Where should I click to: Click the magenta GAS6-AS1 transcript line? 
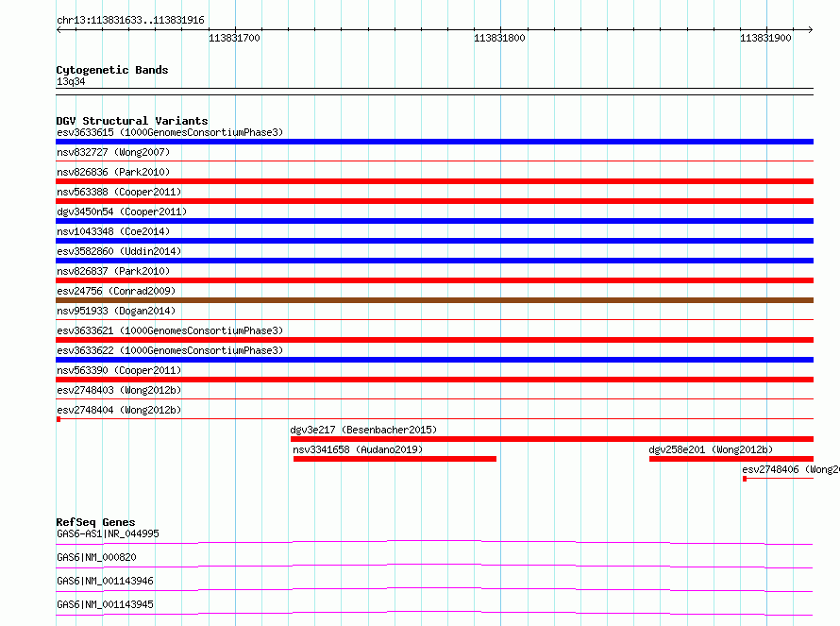pos(434,542)
